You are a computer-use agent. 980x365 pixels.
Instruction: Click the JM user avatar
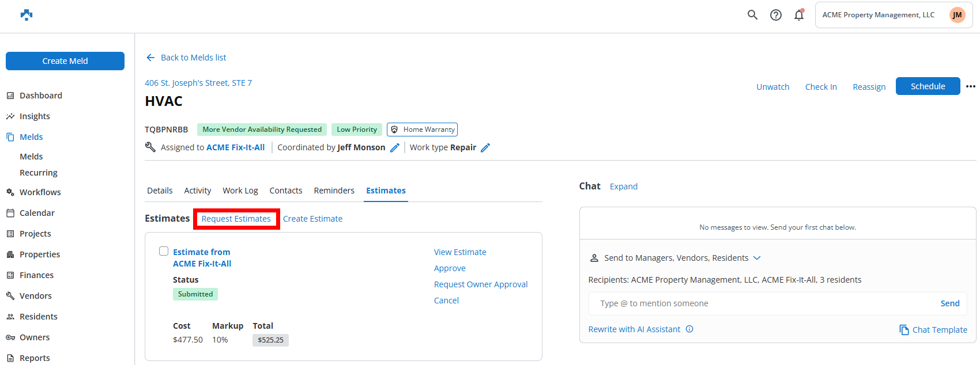pyautogui.click(x=957, y=15)
